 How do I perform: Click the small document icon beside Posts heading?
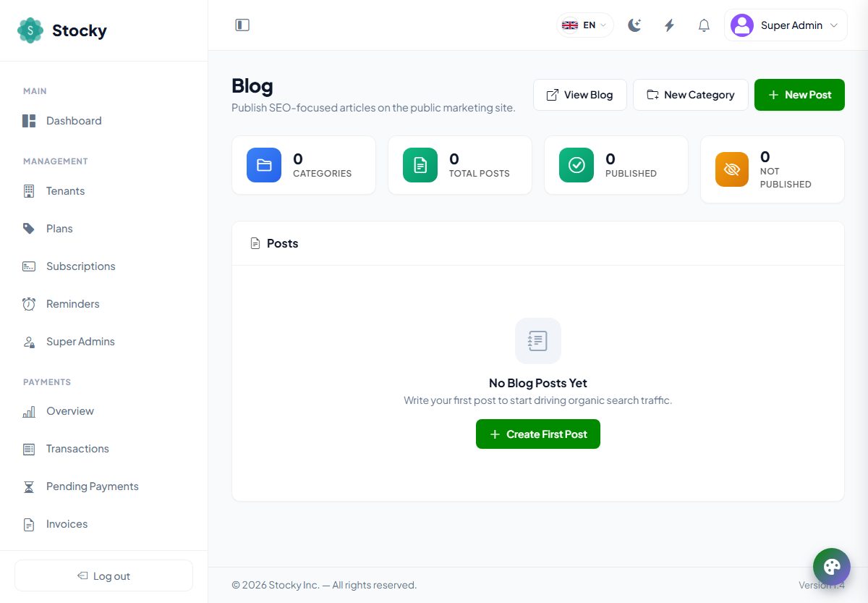pos(255,243)
